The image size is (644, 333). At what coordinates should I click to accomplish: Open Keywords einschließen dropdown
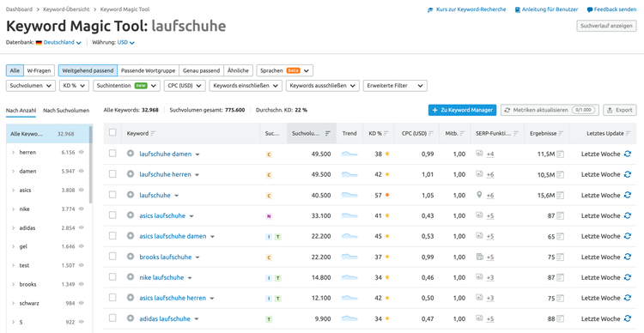[246, 86]
